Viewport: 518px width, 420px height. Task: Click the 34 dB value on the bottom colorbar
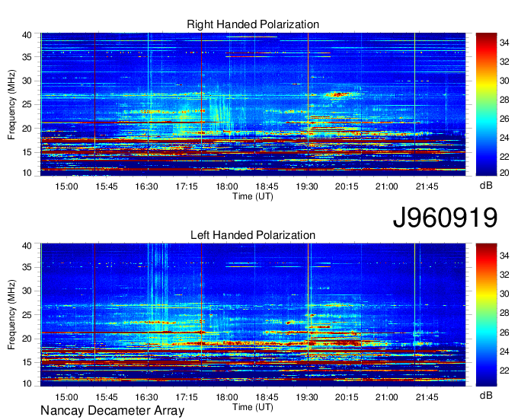point(504,255)
